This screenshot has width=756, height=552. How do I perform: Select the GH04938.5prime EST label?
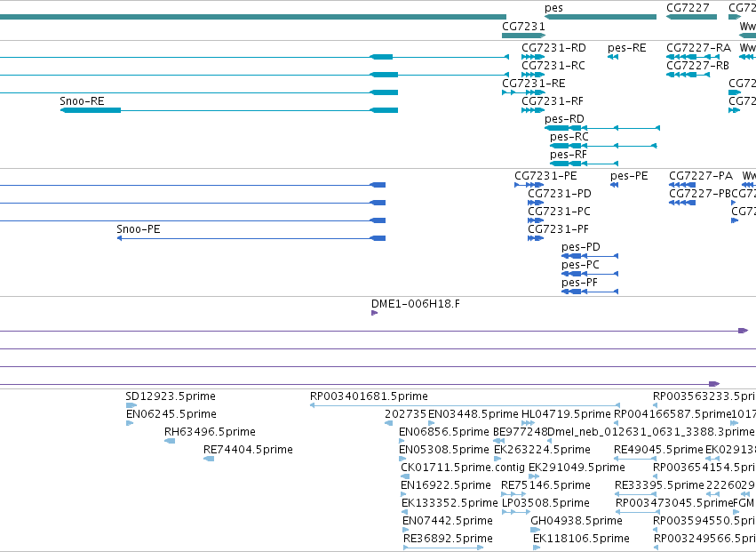coord(577,522)
